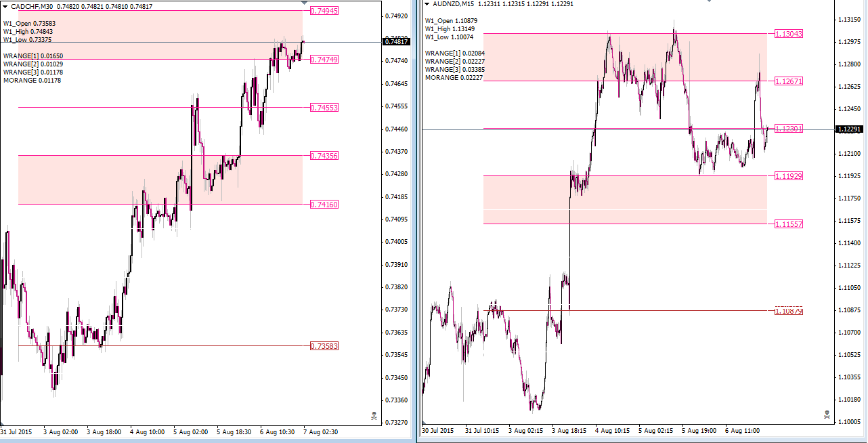Click the W1_High 0.74843 text on CADCHF
Image resolution: width=868 pixels, height=443 pixels.
click(x=28, y=31)
